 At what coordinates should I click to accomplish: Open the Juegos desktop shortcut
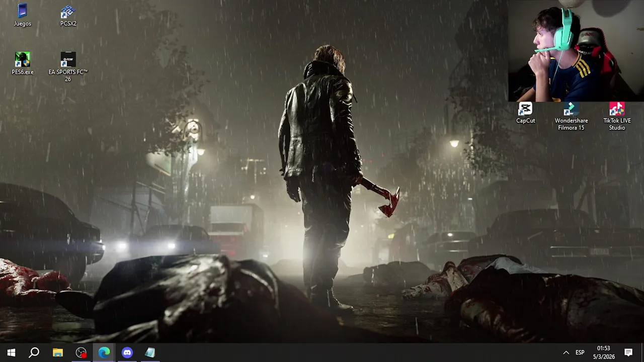click(x=22, y=15)
